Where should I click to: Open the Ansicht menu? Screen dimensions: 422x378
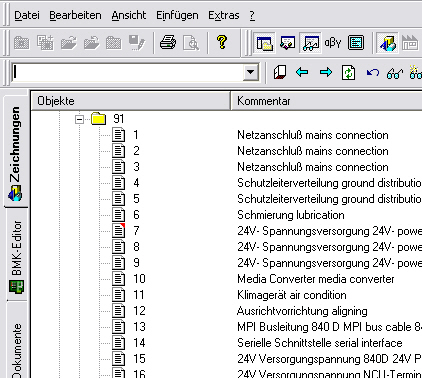point(129,15)
